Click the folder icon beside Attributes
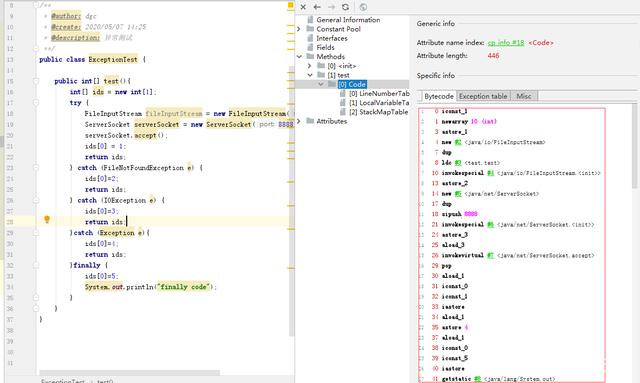Screen dimensions: 640x383 click(310, 121)
